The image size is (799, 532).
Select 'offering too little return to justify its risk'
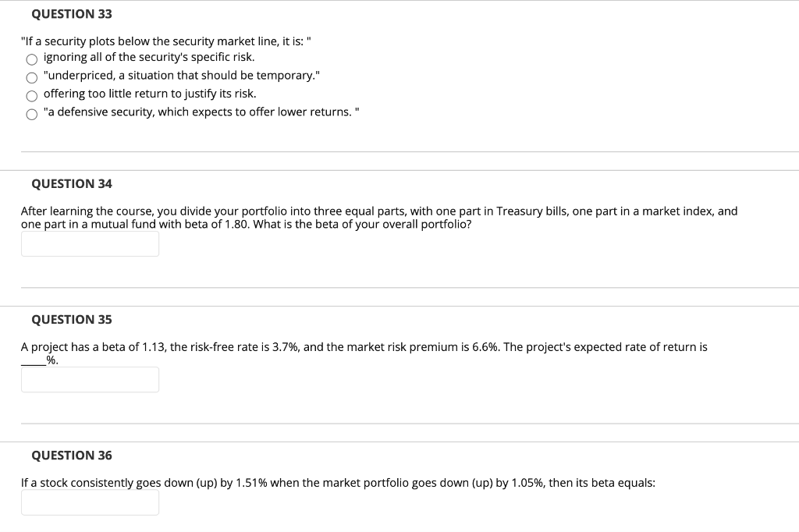[x=32, y=95]
